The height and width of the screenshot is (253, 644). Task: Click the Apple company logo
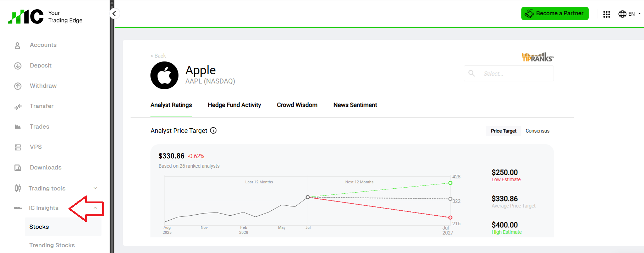tap(164, 75)
